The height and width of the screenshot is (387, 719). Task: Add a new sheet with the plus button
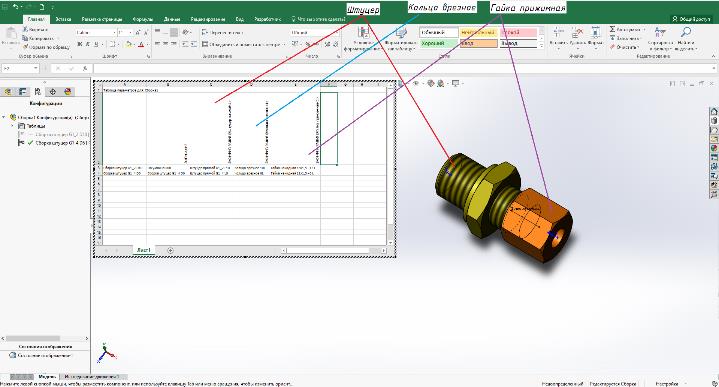[x=170, y=250]
